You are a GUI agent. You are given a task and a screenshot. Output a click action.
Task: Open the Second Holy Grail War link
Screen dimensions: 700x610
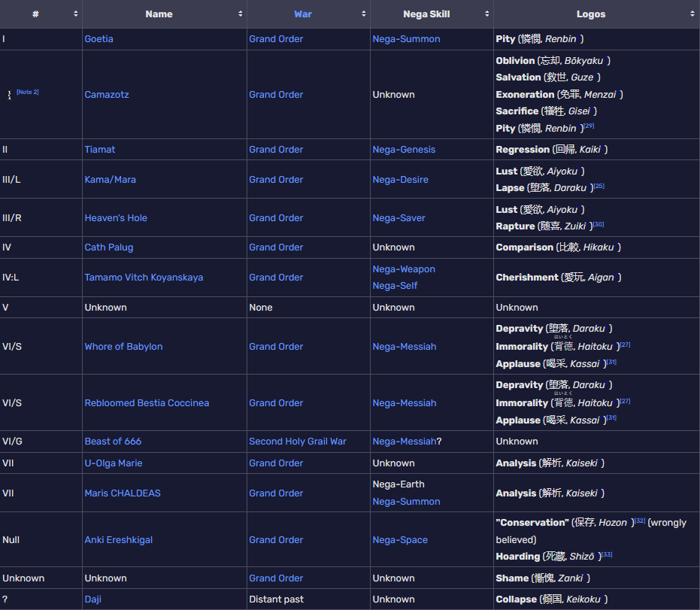click(x=298, y=442)
